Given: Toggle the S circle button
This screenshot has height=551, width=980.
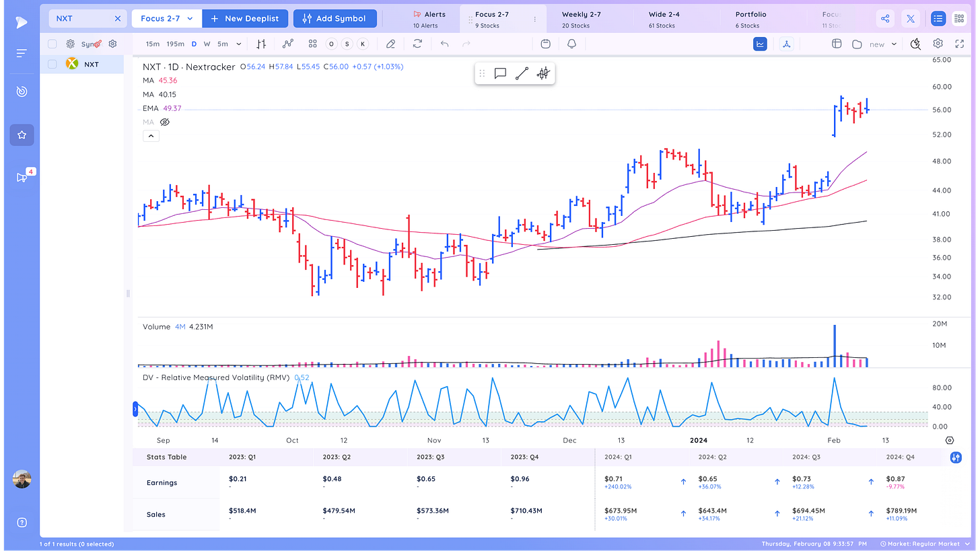Looking at the screenshot, I should tap(347, 44).
